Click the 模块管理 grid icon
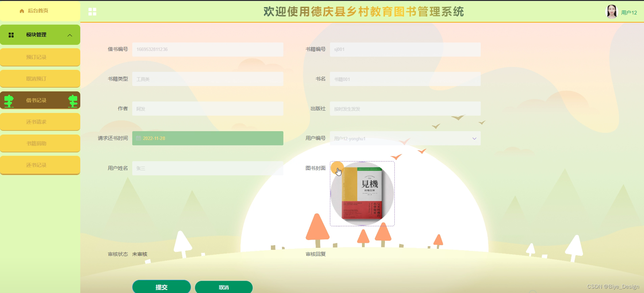The height and width of the screenshot is (293, 644). (11, 35)
